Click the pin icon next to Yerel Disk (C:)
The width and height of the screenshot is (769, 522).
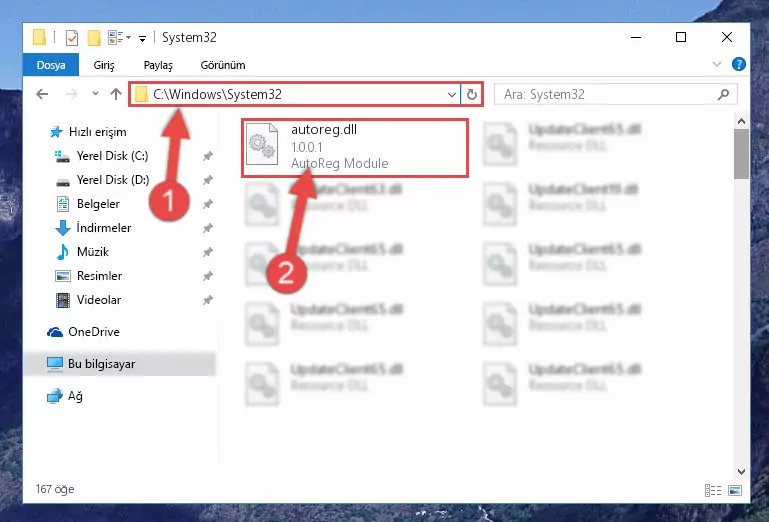[208, 156]
